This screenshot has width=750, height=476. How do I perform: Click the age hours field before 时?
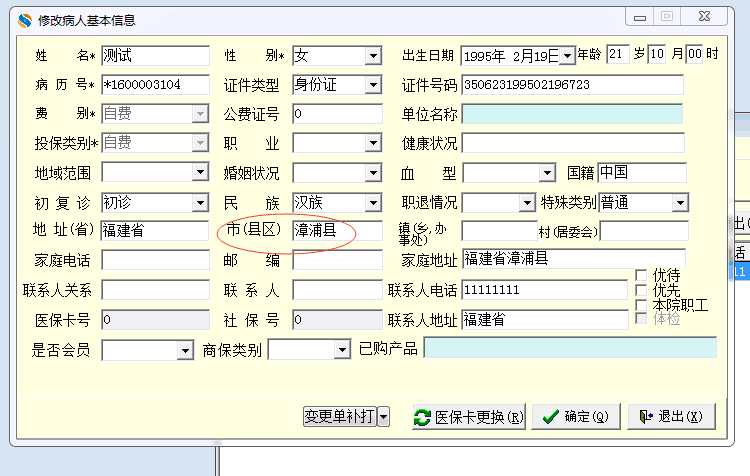pos(695,54)
